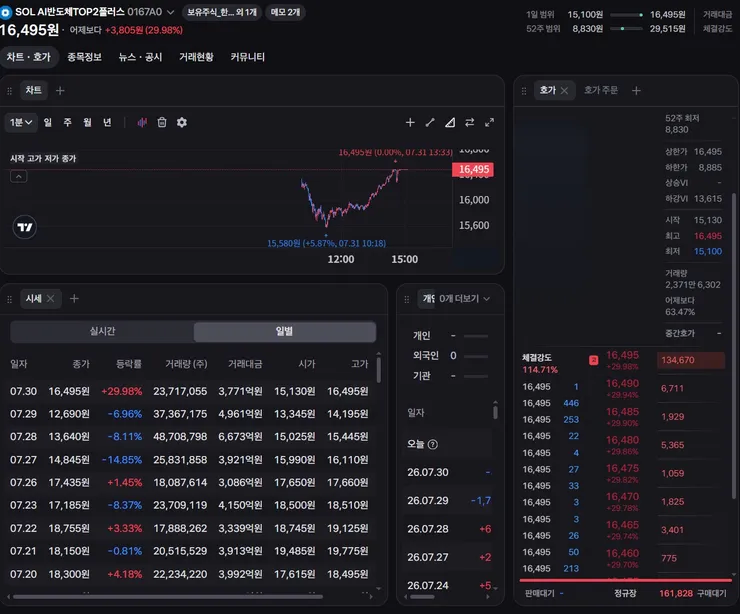
Task: Switch chart to monthly 월 interval
Action: [87, 123]
